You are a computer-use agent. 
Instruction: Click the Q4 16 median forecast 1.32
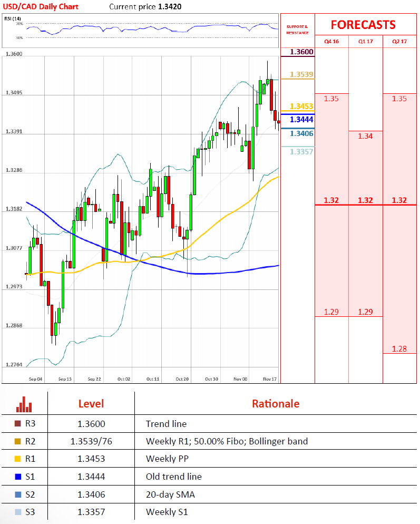tap(331, 200)
